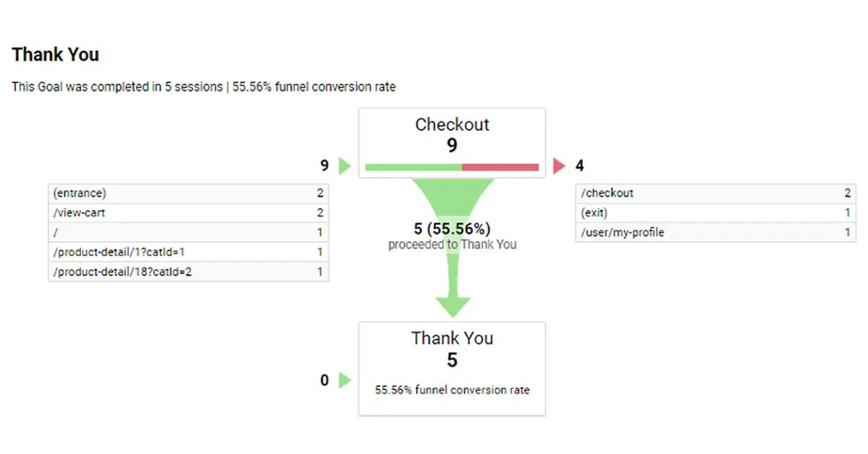Select the /view-cart entry row
The image size is (868, 454).
click(188, 213)
